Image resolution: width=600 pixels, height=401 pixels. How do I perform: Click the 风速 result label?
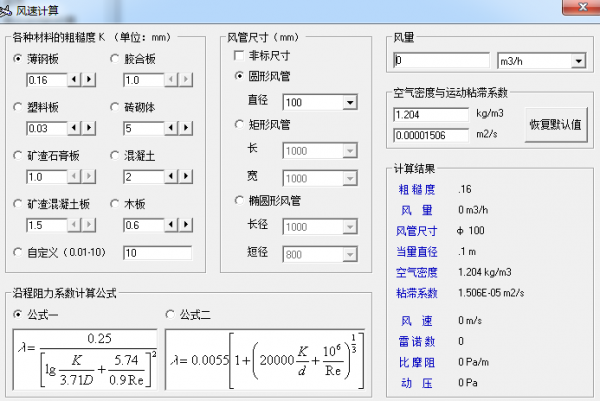[x=417, y=321]
